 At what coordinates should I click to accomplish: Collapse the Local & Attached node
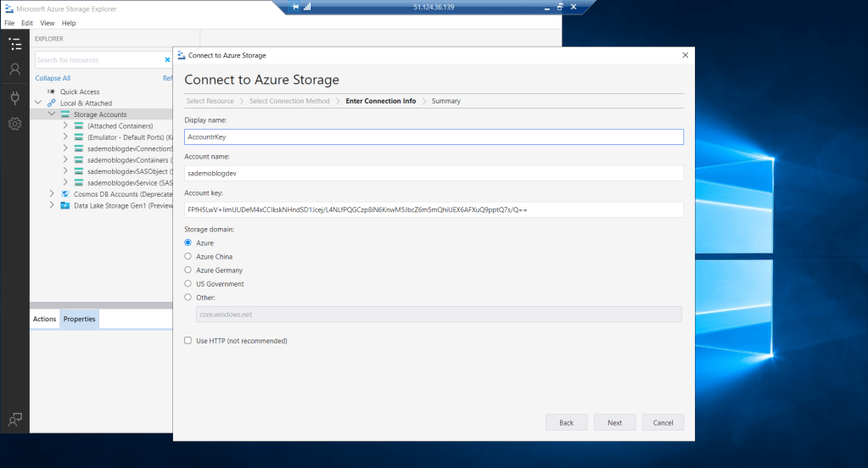coord(38,103)
